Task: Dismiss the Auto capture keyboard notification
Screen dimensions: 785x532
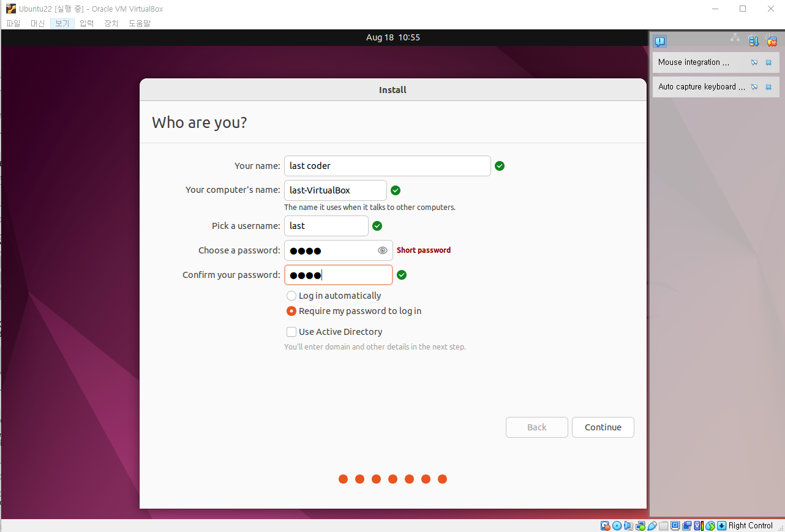Action: click(x=768, y=87)
